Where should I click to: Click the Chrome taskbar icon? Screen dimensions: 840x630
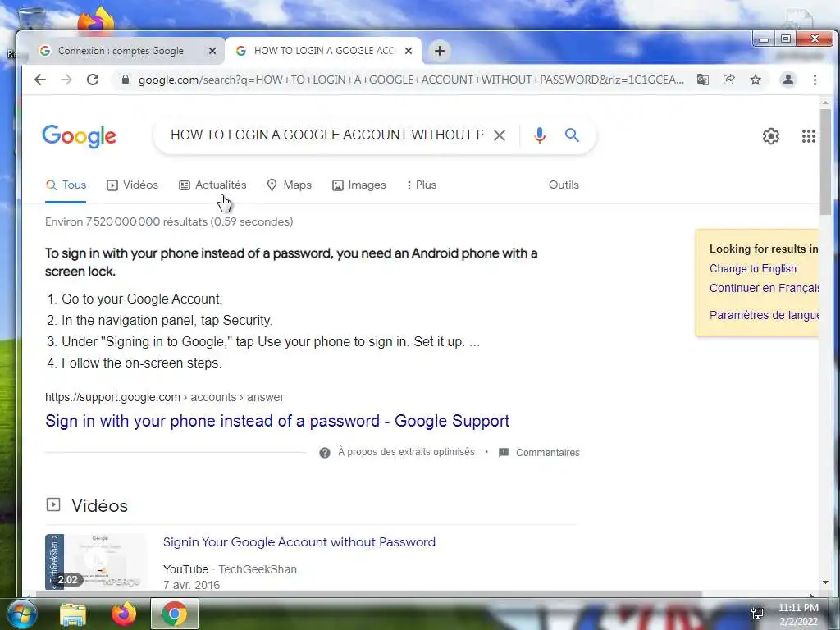coord(174,614)
